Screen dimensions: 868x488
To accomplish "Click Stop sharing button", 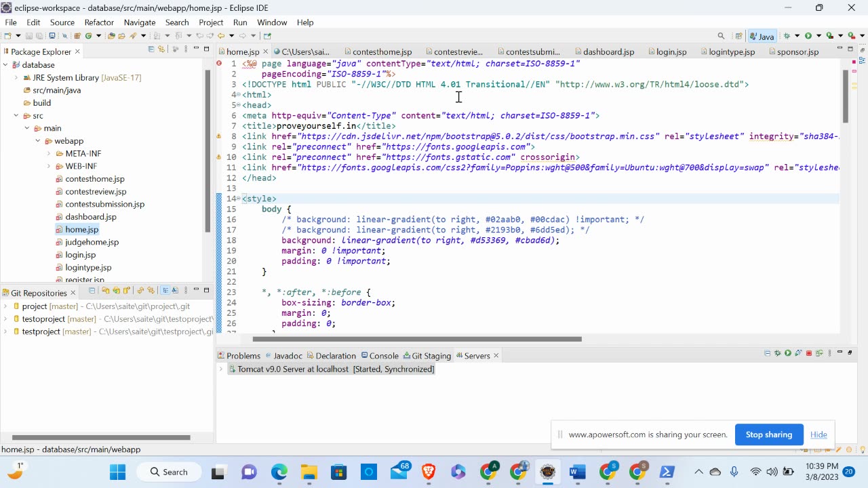I will 769,434.
